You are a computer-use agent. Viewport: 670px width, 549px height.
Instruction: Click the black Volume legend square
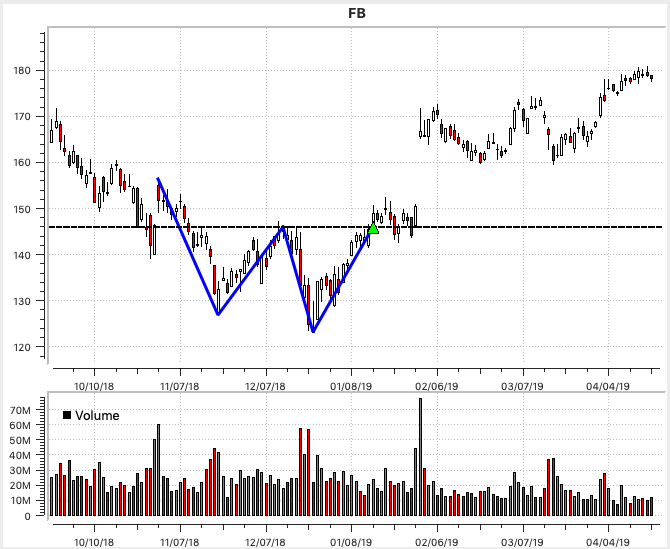coord(67,415)
